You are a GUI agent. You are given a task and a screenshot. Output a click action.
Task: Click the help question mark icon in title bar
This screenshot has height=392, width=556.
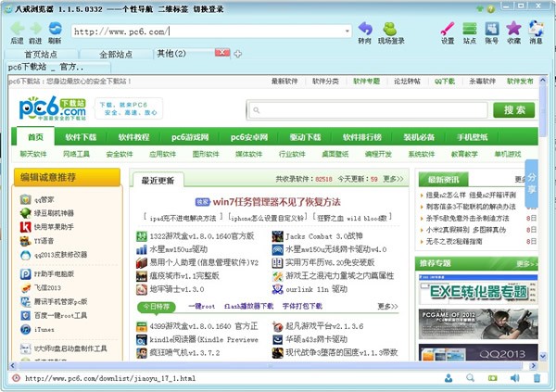[491, 9]
